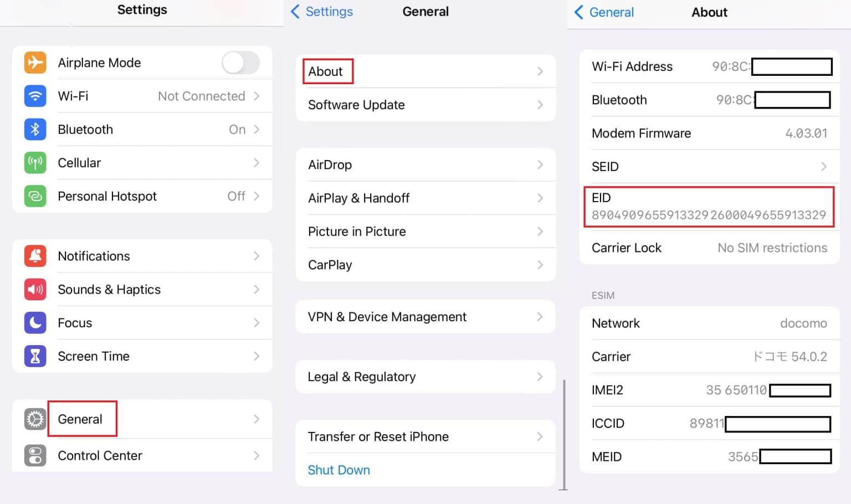Select the Airplane Mode icon
This screenshot has width=851, height=504.
pos(35,63)
